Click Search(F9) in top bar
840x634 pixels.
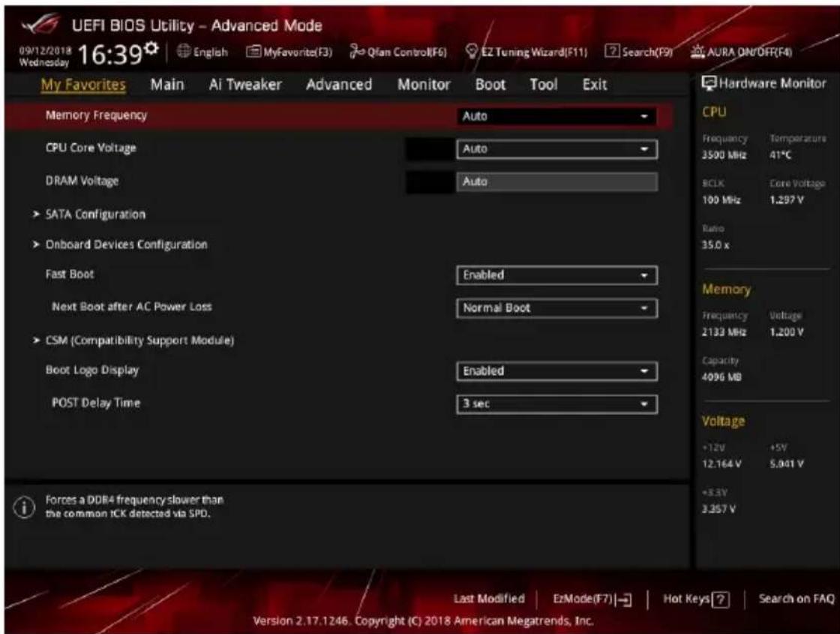[x=638, y=52]
